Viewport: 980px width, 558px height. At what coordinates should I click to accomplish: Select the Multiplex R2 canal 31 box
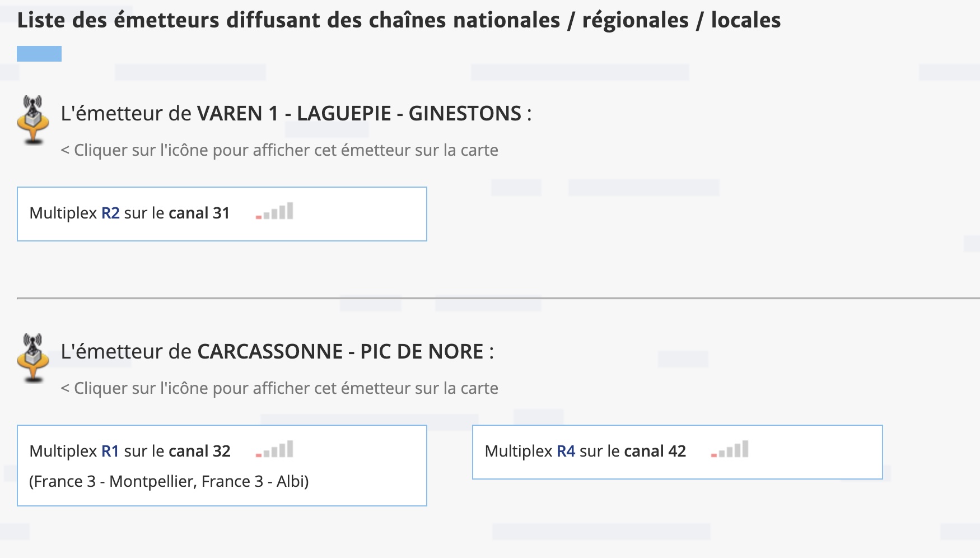coord(222,214)
